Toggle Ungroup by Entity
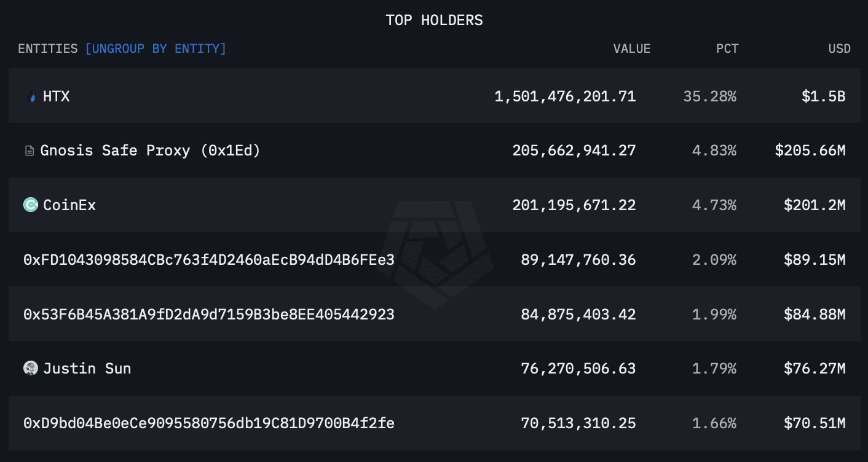868x462 pixels. pos(156,49)
